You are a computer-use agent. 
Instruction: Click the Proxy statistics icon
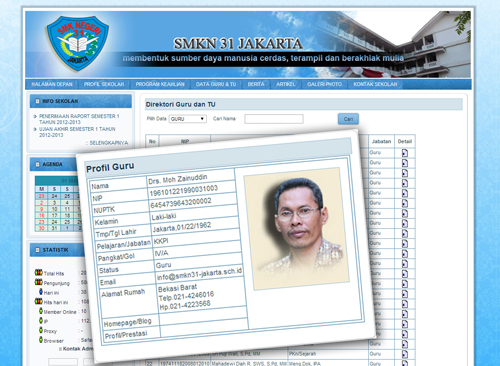[x=41, y=330]
